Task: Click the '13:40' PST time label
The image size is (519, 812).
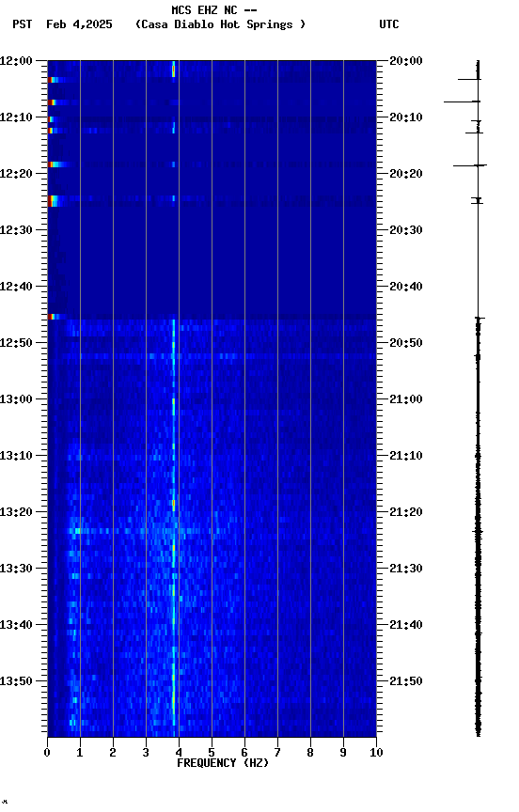Action: pos(16,625)
